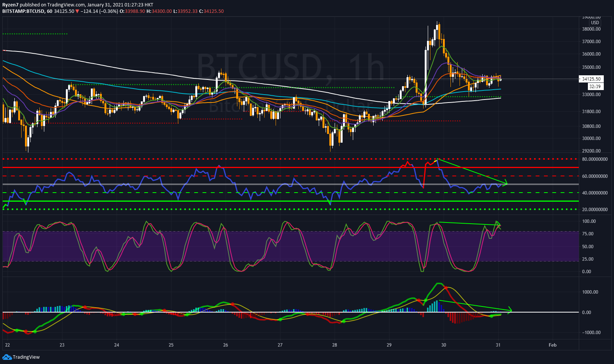The image size is (614, 364).
Task: Click the stochastic 100.00 axis label
Action: point(589,221)
